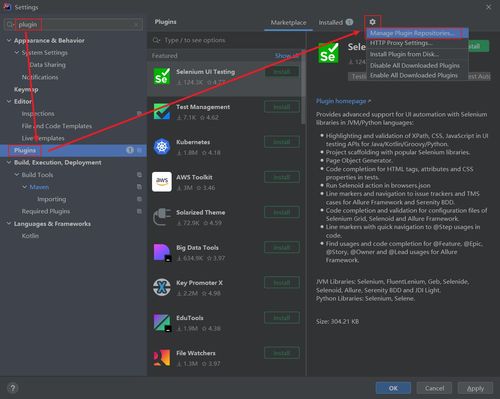Open File and Code Templates settings
Viewport: 500px width, 399px height.
point(57,126)
